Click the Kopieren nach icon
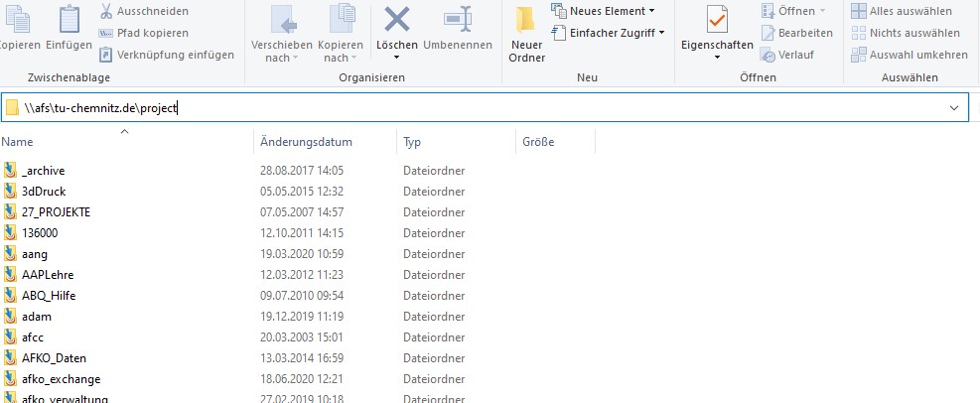 point(341,19)
